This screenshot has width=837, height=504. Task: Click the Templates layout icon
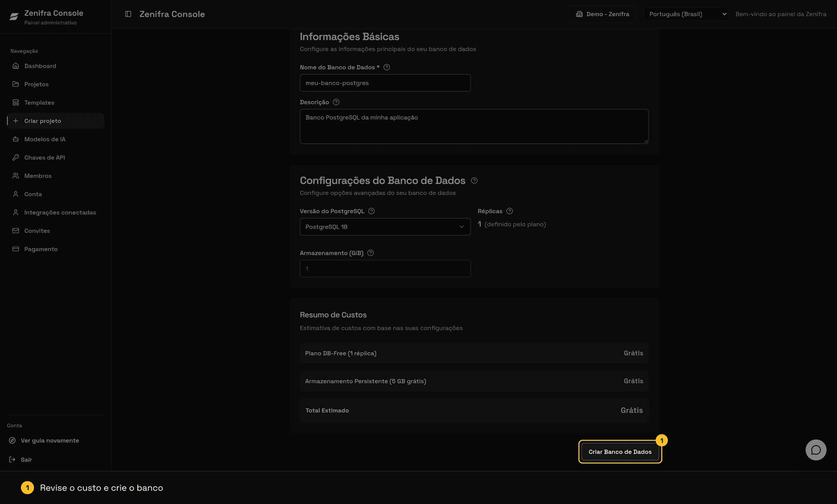pyautogui.click(x=16, y=102)
